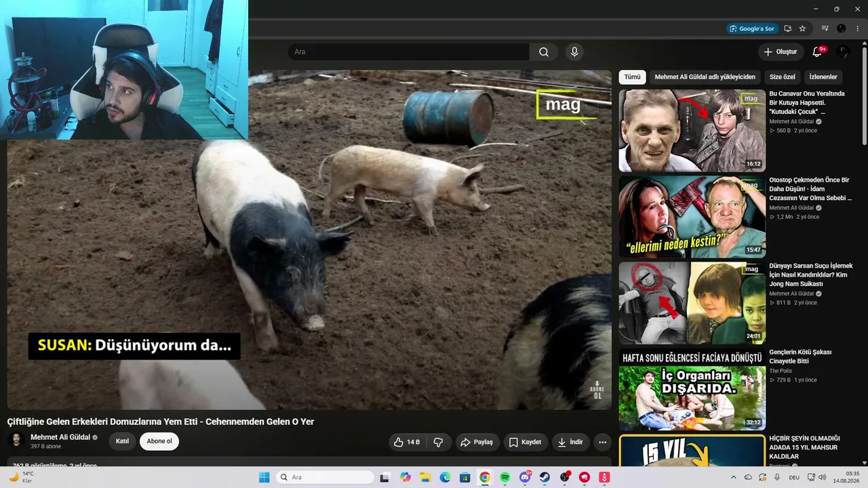This screenshot has width=868, height=488.
Task: Open the Windows Start menu
Action: [x=264, y=477]
